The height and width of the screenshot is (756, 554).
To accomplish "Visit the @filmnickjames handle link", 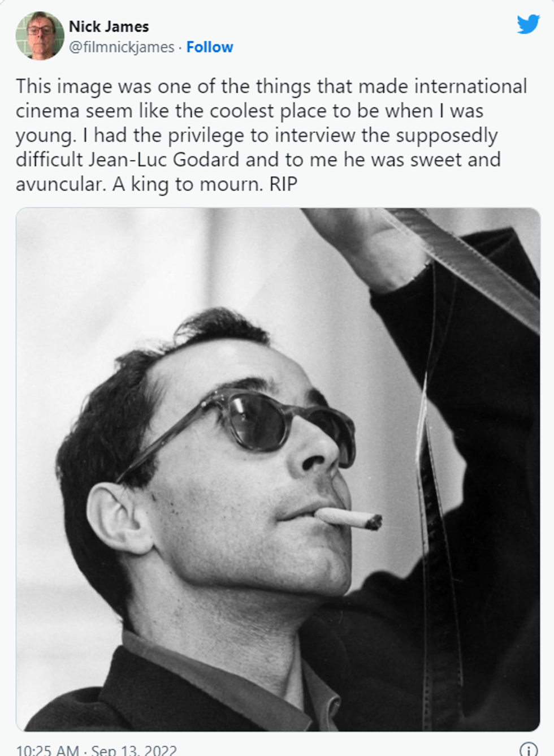I will point(122,47).
